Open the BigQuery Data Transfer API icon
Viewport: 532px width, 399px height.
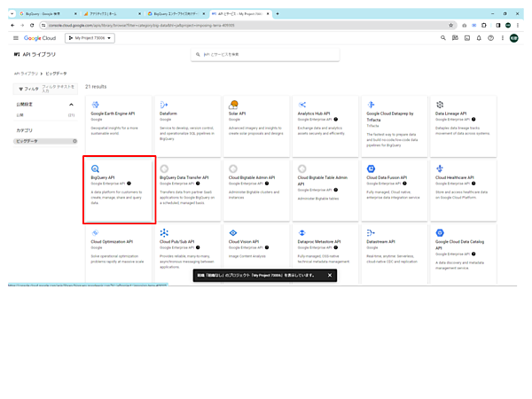click(x=164, y=168)
